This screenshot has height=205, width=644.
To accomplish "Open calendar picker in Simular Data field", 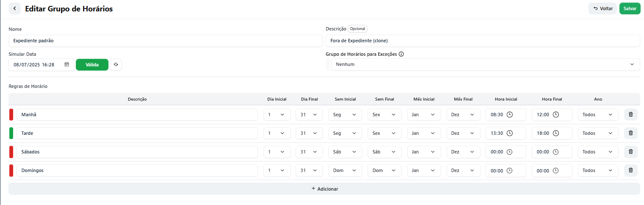I will point(67,65).
